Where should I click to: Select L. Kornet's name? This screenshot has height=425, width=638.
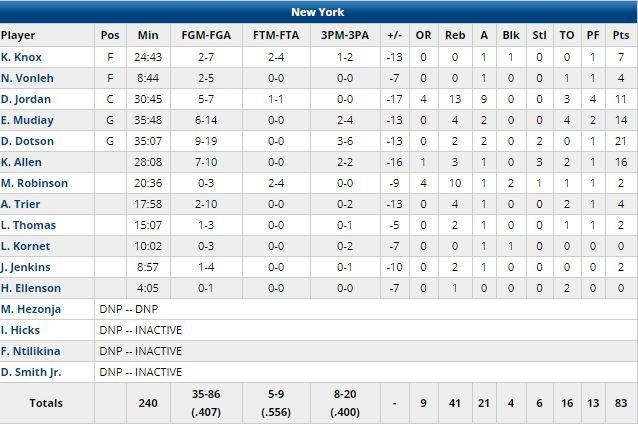coord(25,246)
